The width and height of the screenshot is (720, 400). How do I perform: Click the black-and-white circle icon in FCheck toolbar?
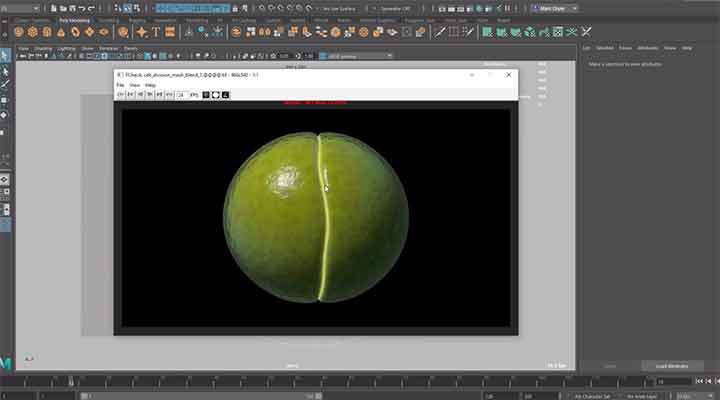[216, 95]
